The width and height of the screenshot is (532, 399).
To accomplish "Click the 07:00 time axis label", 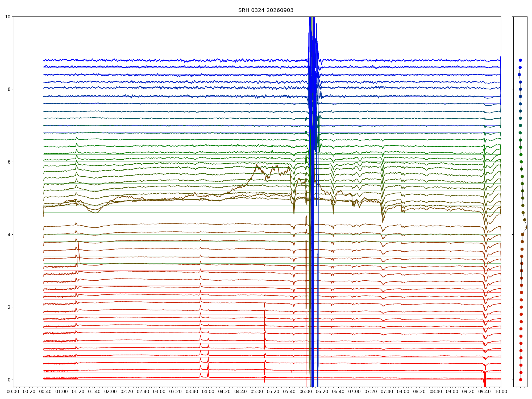I will pyautogui.click(x=355, y=392).
